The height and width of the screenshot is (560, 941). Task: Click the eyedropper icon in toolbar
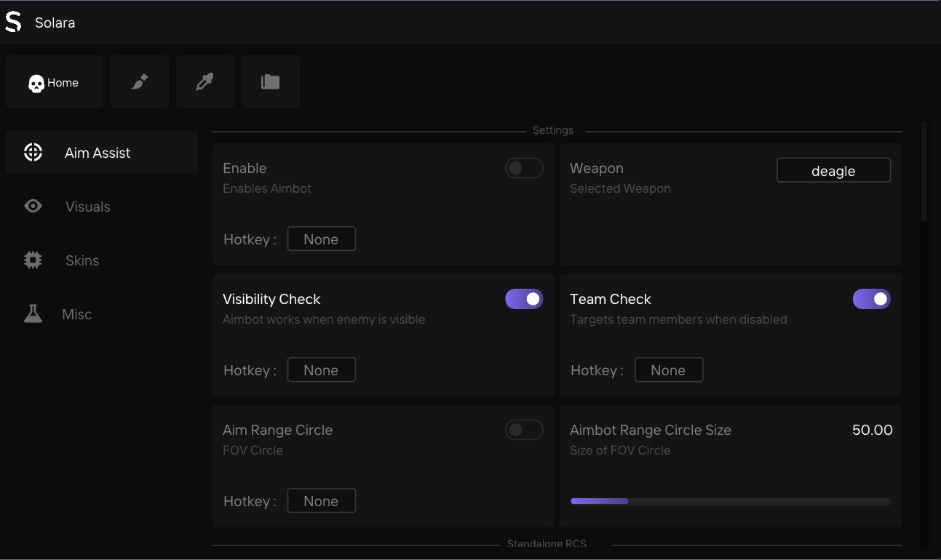[205, 81]
